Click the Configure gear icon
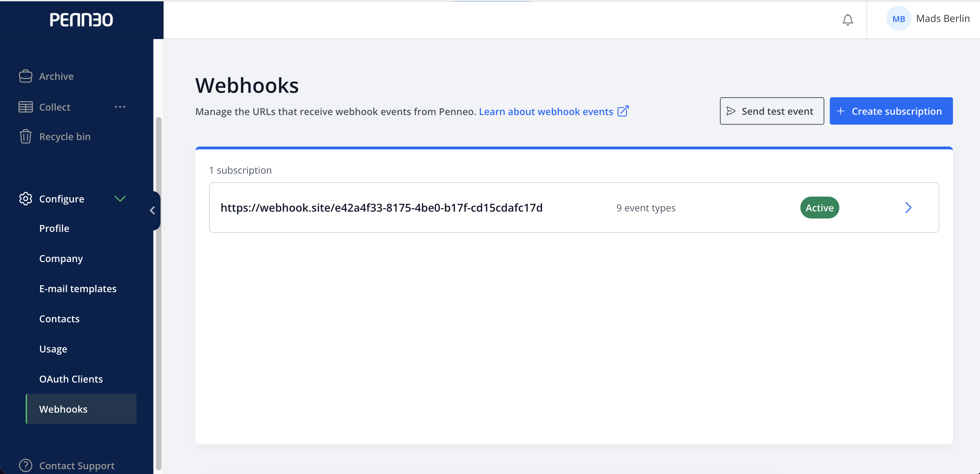The width and height of the screenshot is (980, 474). [25, 199]
